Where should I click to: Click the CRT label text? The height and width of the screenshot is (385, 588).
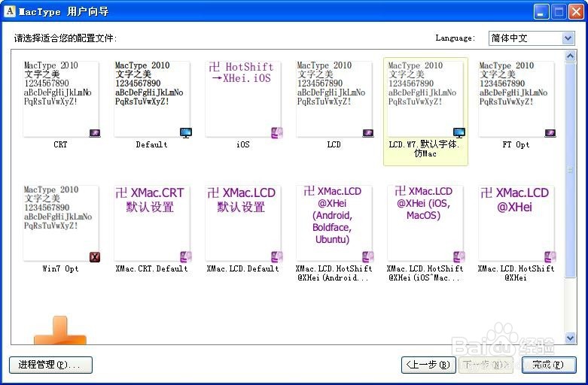tap(60, 144)
